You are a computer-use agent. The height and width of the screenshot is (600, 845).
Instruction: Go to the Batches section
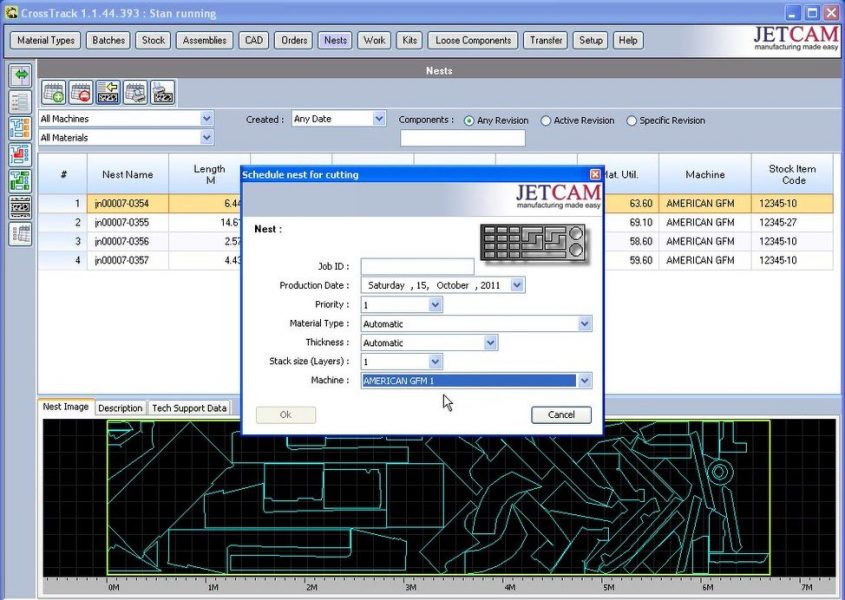108,40
